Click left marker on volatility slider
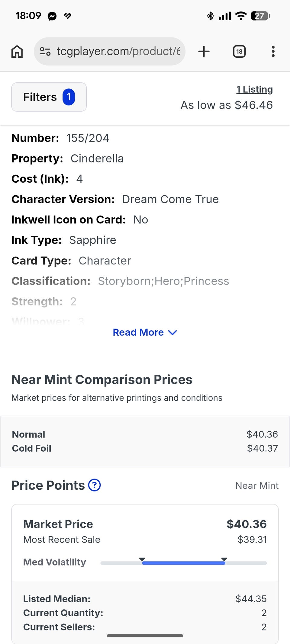290x644 pixels. point(142,559)
